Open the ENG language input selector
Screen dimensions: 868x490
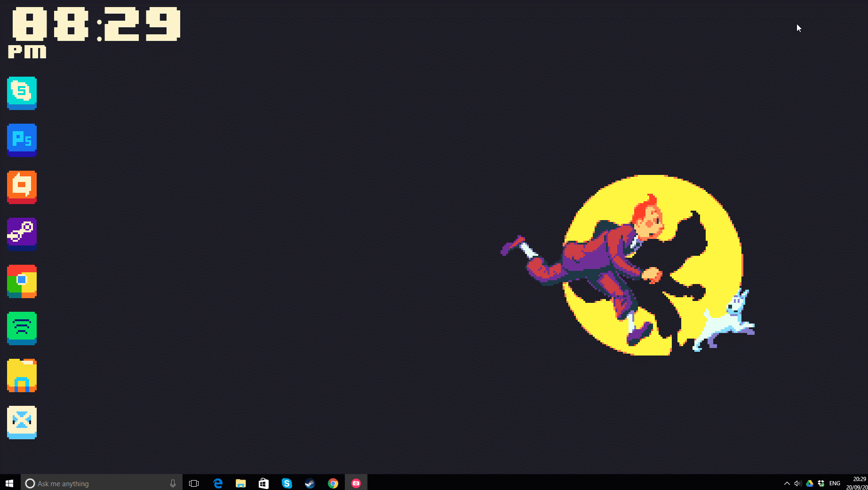click(x=835, y=483)
